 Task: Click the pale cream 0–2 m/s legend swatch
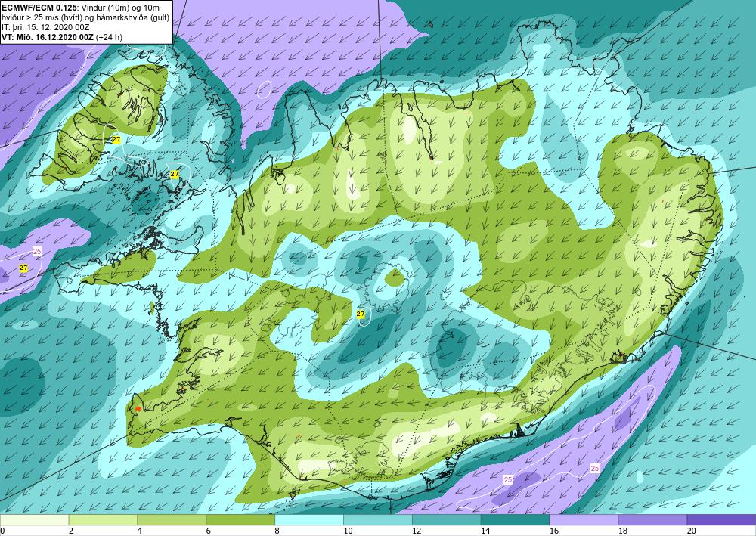34,520
